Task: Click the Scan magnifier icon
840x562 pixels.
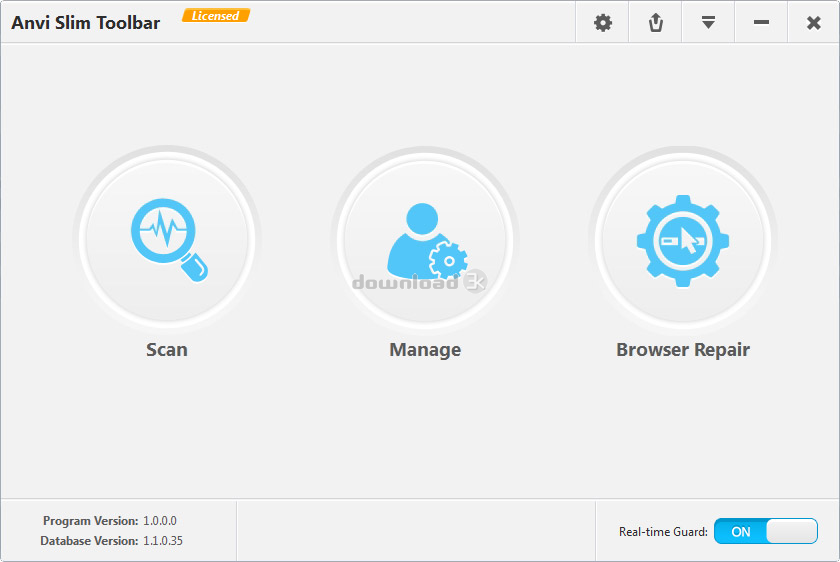Action: (x=169, y=240)
